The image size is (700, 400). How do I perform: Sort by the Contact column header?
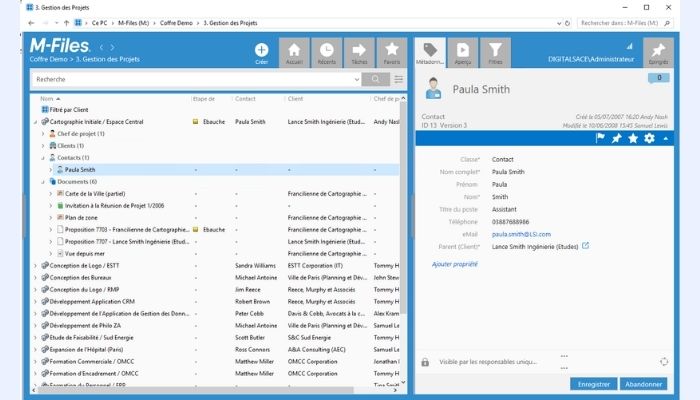point(245,99)
